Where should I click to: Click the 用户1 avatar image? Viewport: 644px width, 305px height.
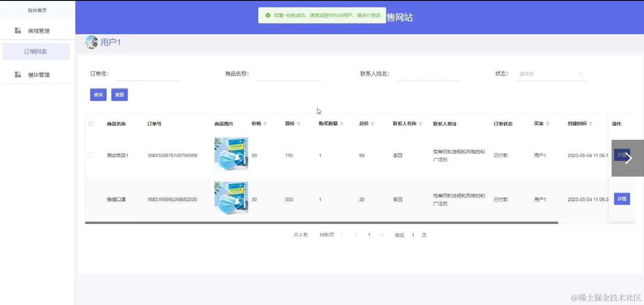pyautogui.click(x=92, y=42)
